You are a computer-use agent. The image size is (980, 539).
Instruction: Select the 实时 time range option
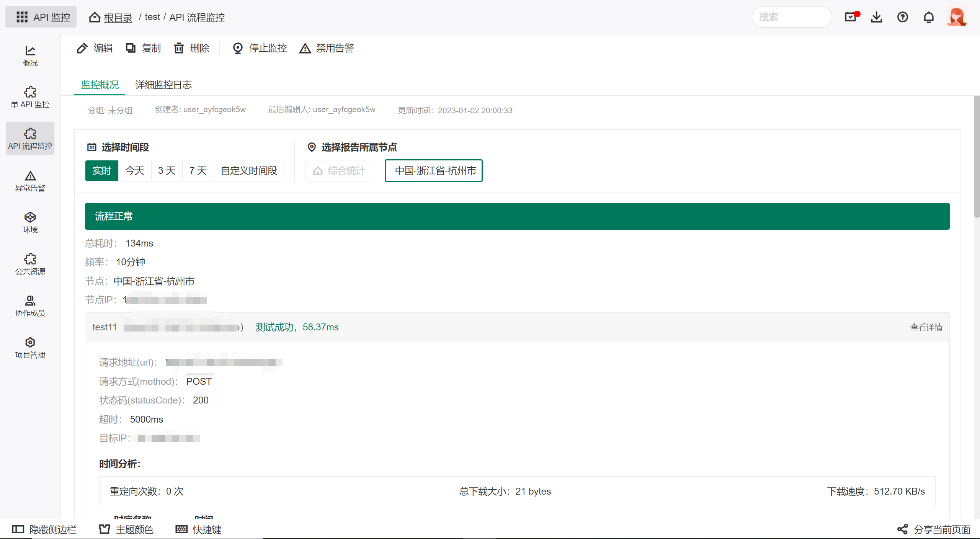101,171
